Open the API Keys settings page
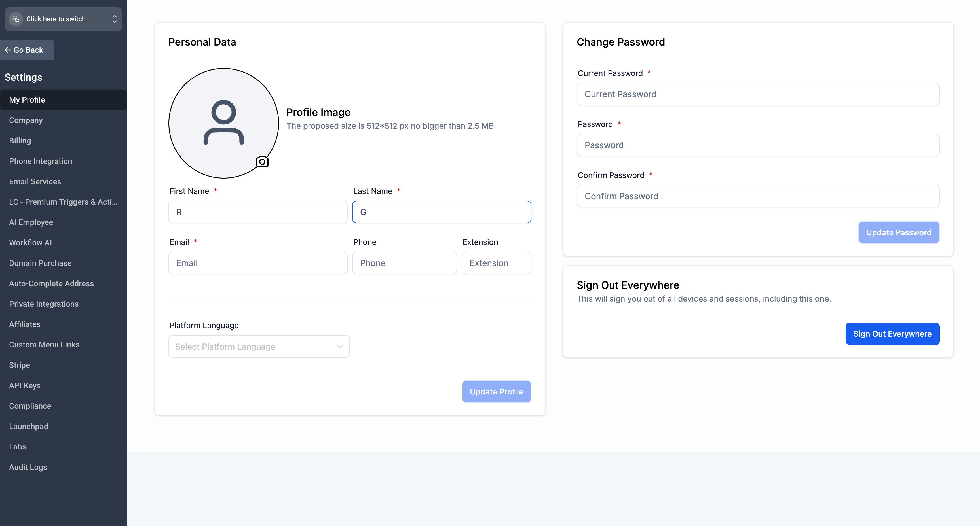This screenshot has height=526, width=980. pos(25,385)
